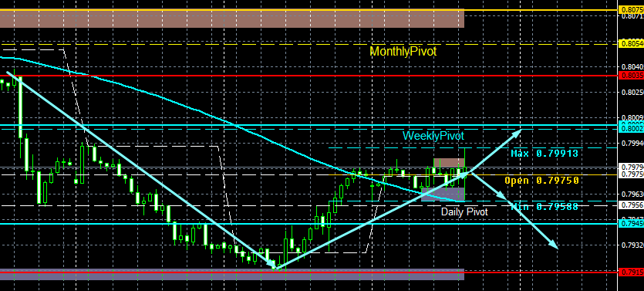Select the white 0.7979 price tag
The width and height of the screenshot is (644, 291).
631,167
